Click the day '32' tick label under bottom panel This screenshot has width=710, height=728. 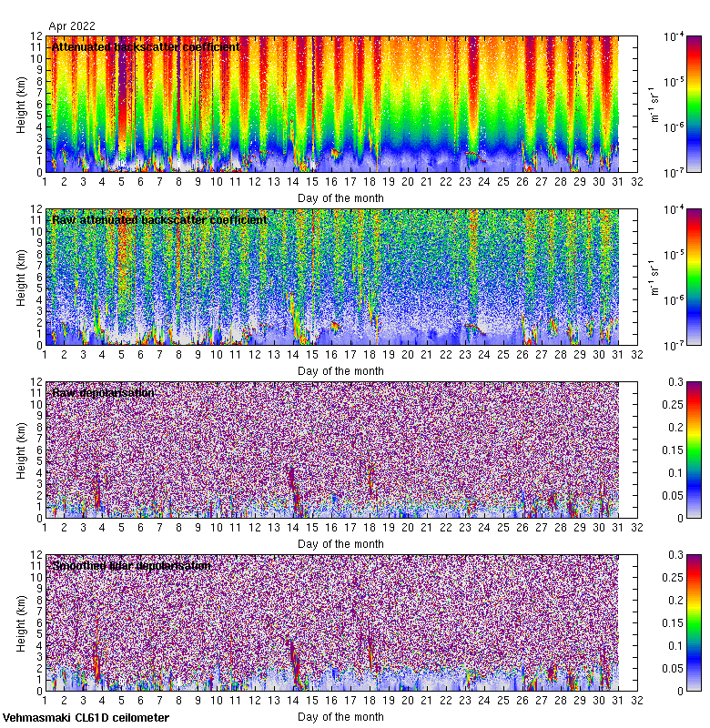pos(636,700)
